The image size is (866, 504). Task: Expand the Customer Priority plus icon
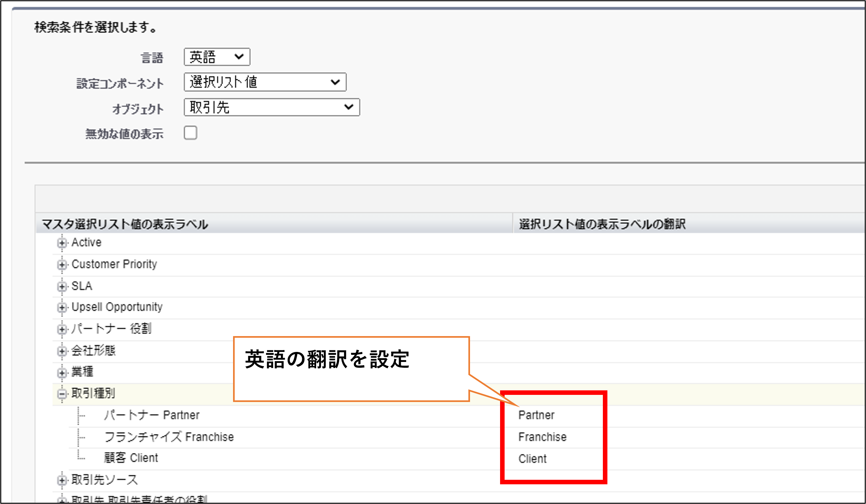coord(62,265)
